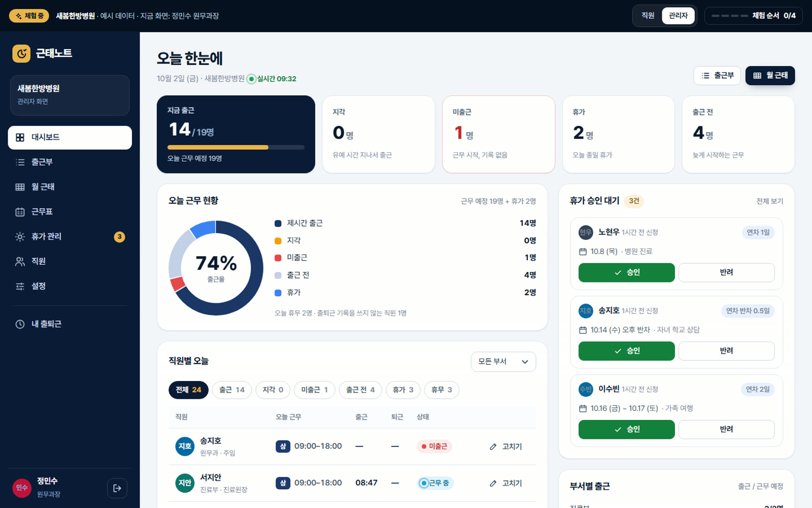The height and width of the screenshot is (508, 812).
Task: Click the 근태노트 logo icon
Action: pos(21,53)
